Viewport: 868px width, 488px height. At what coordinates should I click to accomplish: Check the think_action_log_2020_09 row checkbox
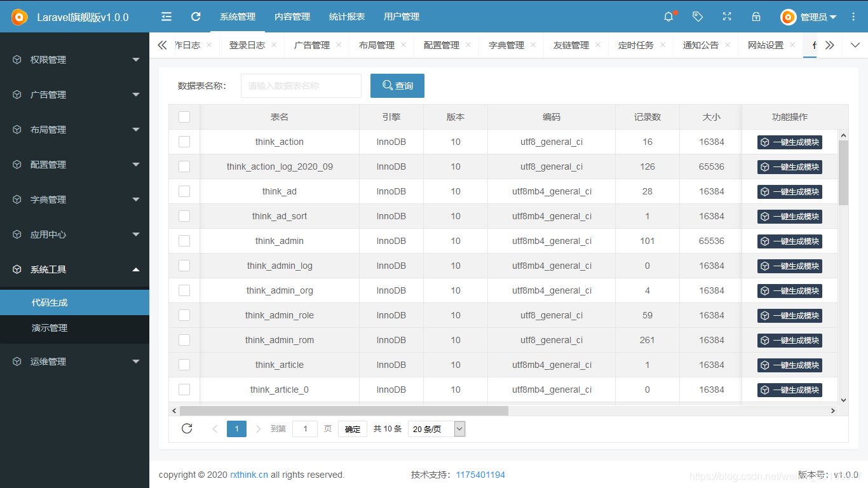pyautogui.click(x=184, y=166)
